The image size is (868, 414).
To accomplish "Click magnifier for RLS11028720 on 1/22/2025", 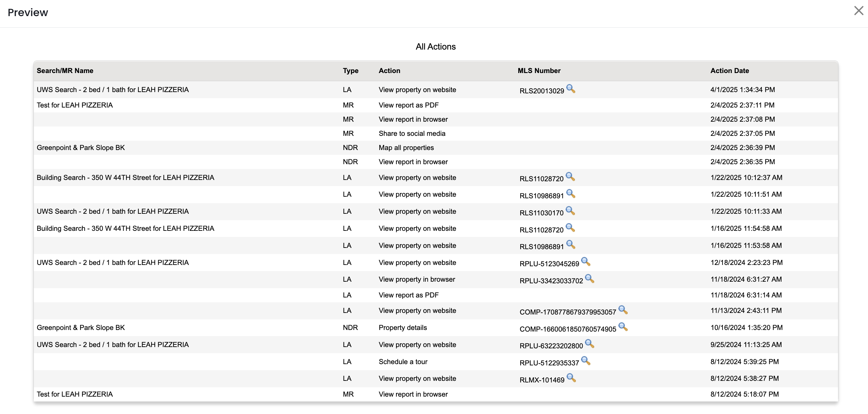I will point(570,177).
